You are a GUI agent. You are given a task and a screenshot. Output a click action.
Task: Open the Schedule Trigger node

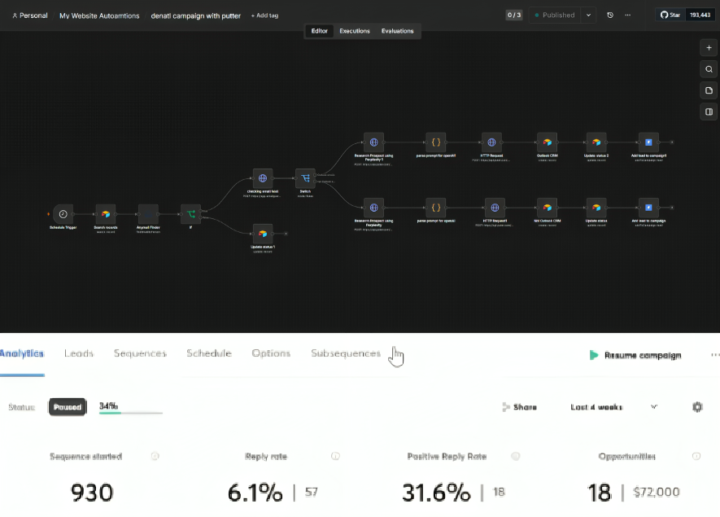pos(63,214)
